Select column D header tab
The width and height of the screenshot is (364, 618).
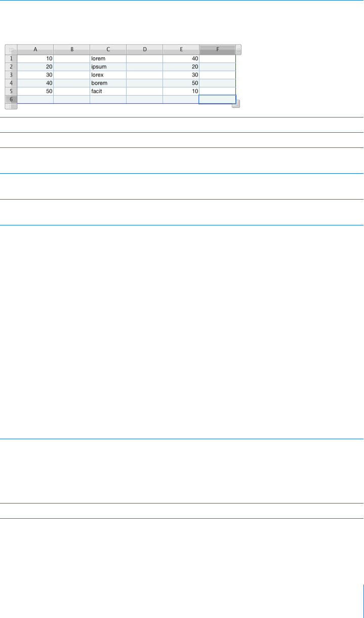145,50
